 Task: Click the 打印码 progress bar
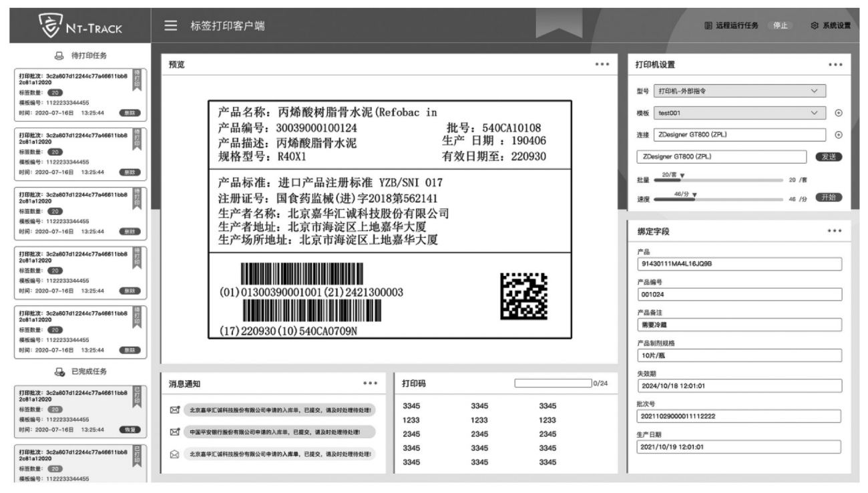click(x=553, y=383)
